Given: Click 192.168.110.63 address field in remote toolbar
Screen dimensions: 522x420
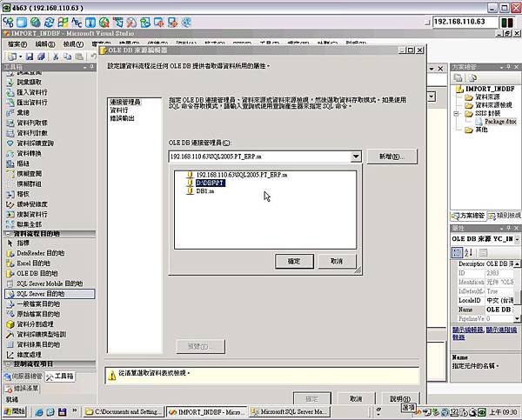Looking at the screenshot, I should 464,22.
